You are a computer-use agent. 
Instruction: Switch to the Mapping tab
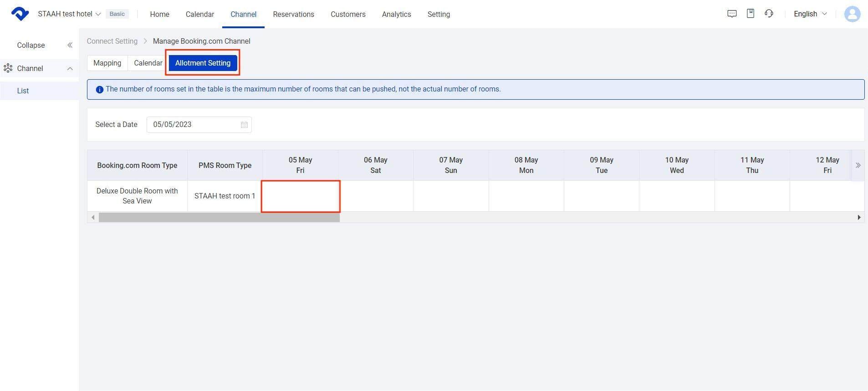click(107, 63)
